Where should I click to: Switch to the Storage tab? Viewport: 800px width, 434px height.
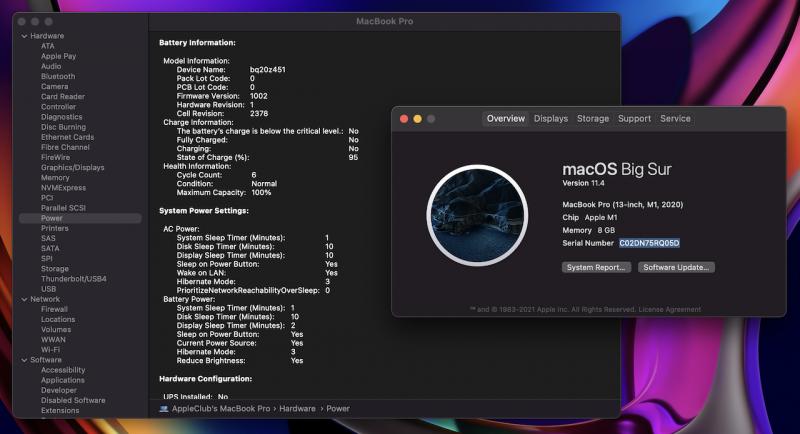pyautogui.click(x=593, y=119)
